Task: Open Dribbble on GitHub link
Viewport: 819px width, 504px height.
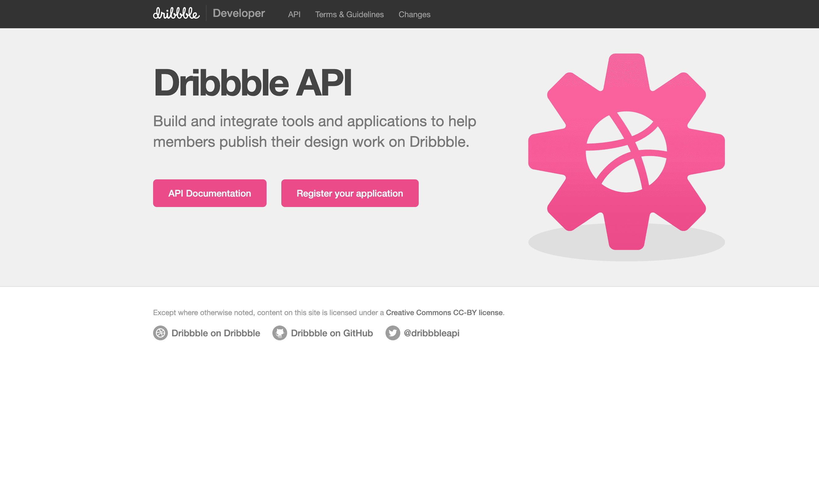Action: 332,333
